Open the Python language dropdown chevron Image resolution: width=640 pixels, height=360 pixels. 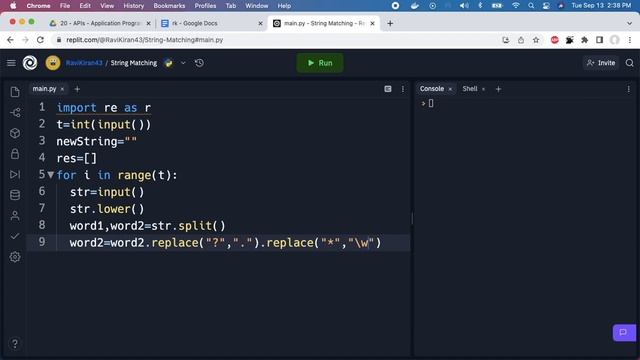point(183,63)
